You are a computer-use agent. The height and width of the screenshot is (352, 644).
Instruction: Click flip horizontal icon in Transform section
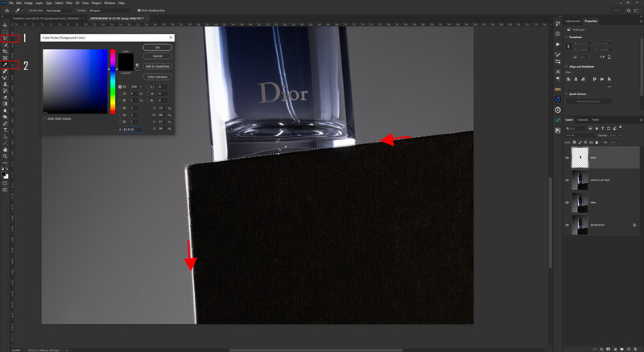click(x=601, y=56)
